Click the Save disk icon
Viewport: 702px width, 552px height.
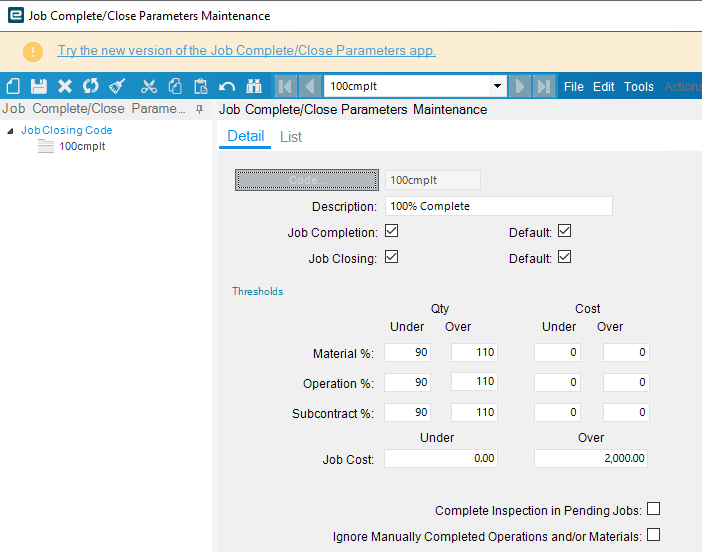point(39,86)
